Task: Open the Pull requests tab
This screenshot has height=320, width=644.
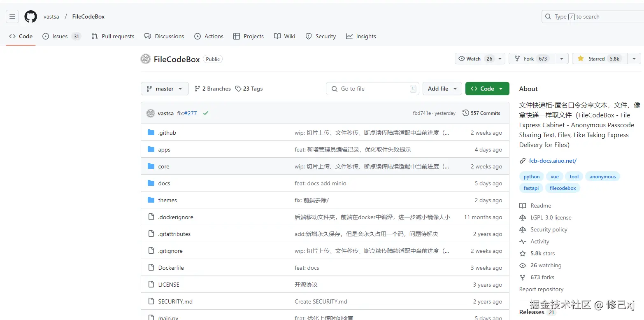Action: tap(113, 36)
